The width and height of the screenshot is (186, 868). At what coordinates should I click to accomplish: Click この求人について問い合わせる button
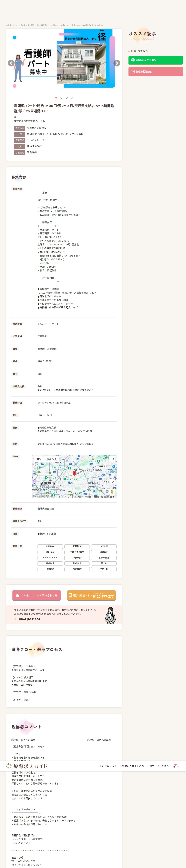(x=37, y=595)
